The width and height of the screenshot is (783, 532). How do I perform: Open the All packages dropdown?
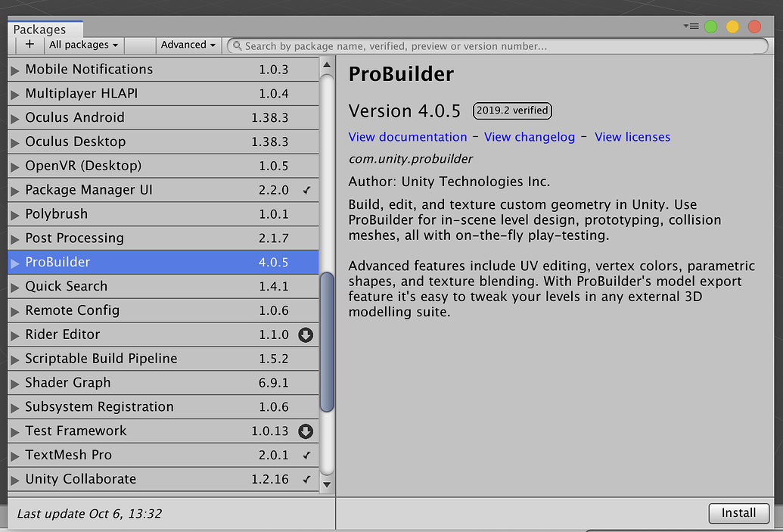82,45
